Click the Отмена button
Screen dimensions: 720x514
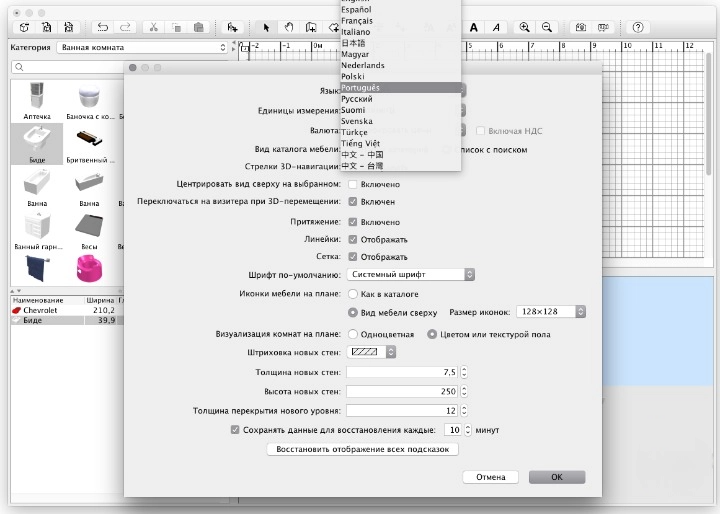pos(490,477)
